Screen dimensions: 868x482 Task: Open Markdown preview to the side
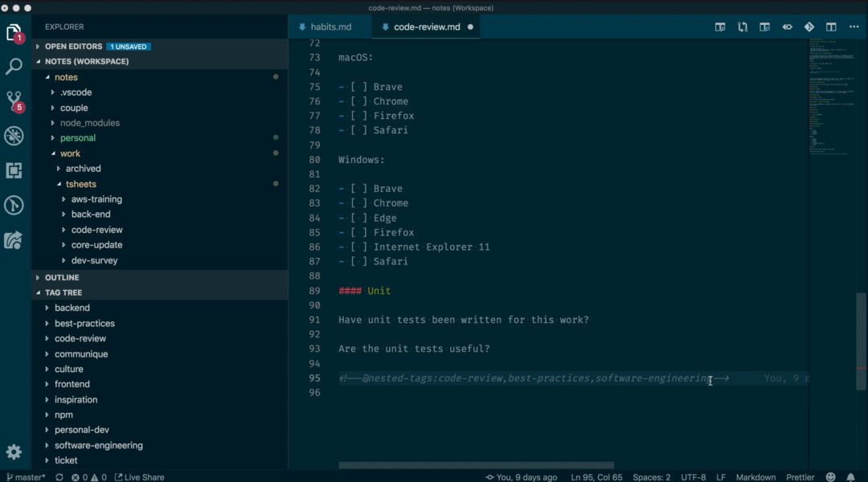(719, 27)
